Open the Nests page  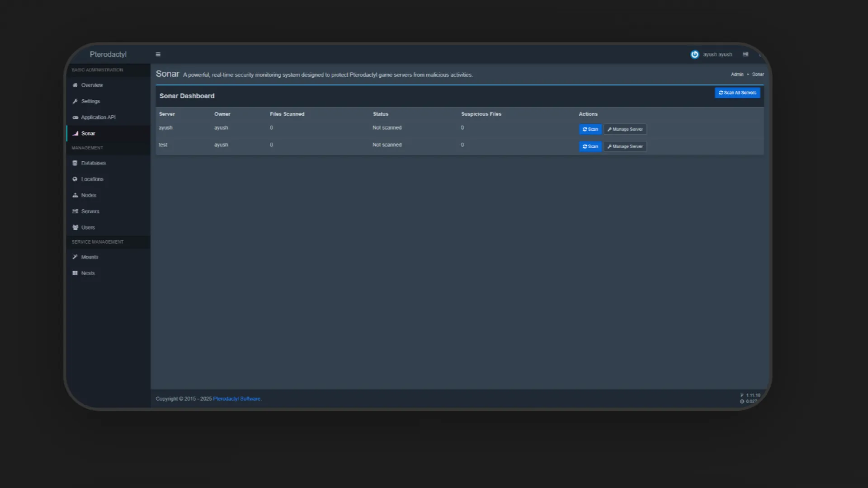tap(88, 273)
